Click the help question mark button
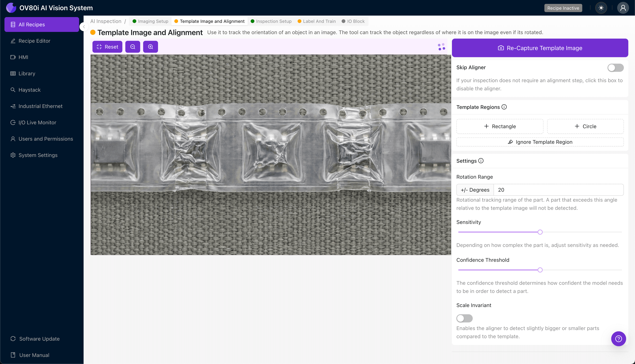Screen dimensions: 635x364 (618, 339)
